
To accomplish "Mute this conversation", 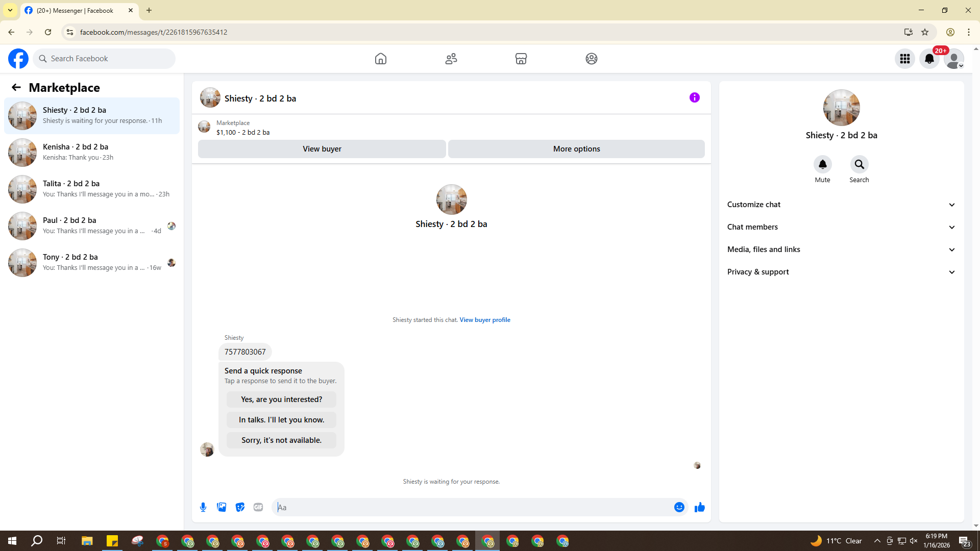I will click(822, 164).
